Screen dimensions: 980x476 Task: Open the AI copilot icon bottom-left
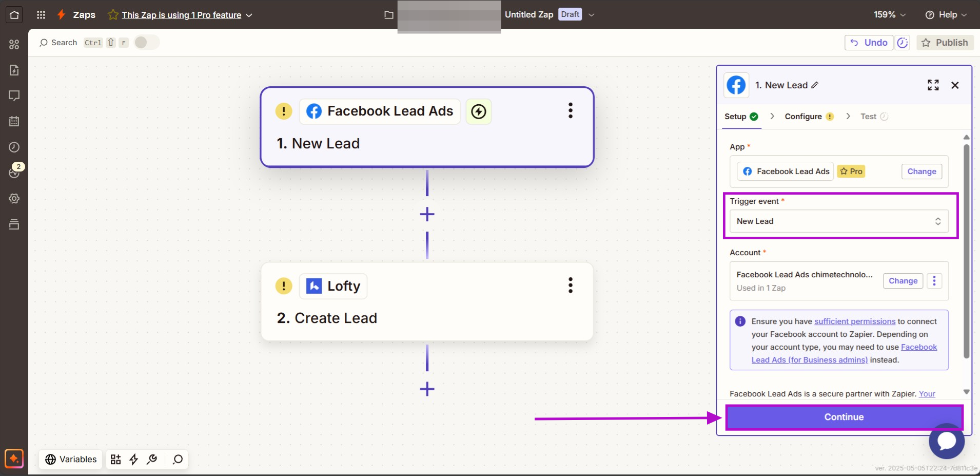click(14, 458)
